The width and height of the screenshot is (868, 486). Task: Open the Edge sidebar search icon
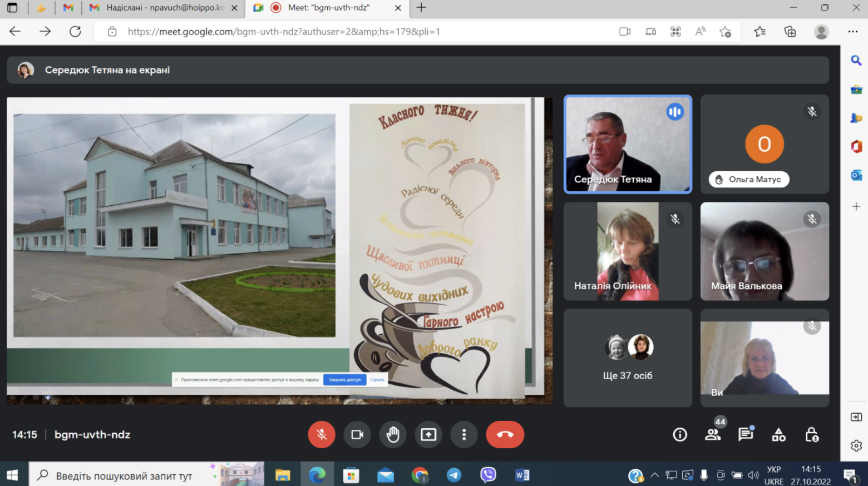click(x=856, y=60)
